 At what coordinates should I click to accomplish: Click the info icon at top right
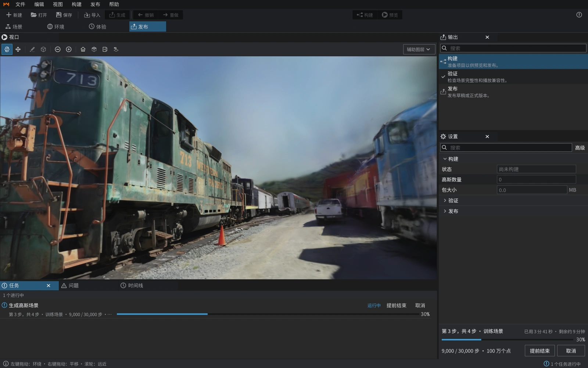(x=579, y=15)
